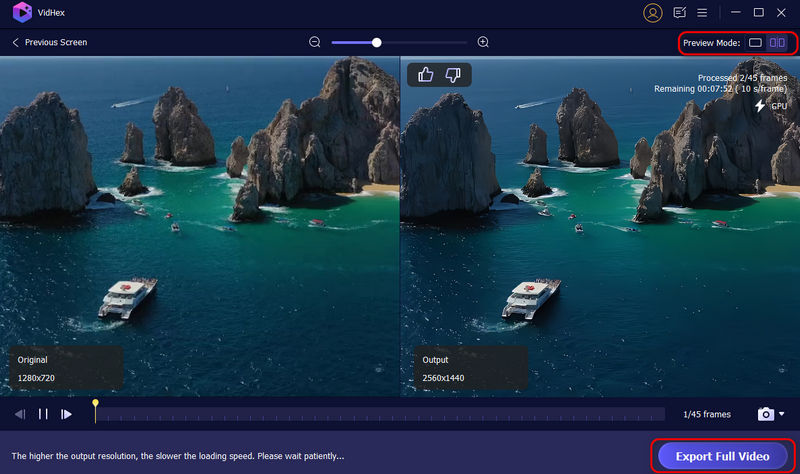Click the yellow playhead timeline marker
The height and width of the screenshot is (474, 800).
click(x=96, y=405)
